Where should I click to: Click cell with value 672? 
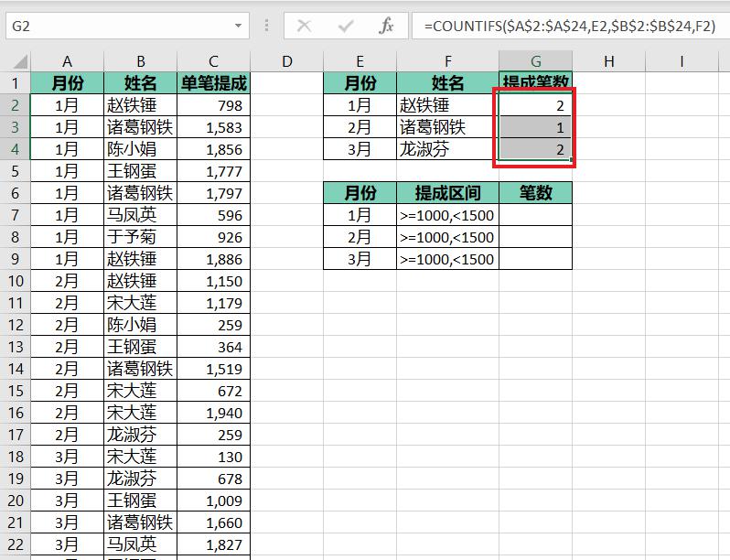click(214, 391)
